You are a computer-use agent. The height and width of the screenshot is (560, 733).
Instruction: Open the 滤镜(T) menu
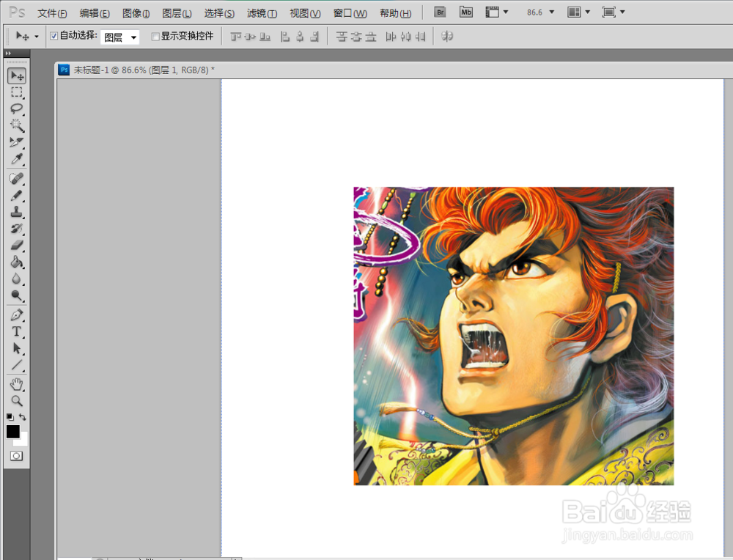(x=262, y=13)
